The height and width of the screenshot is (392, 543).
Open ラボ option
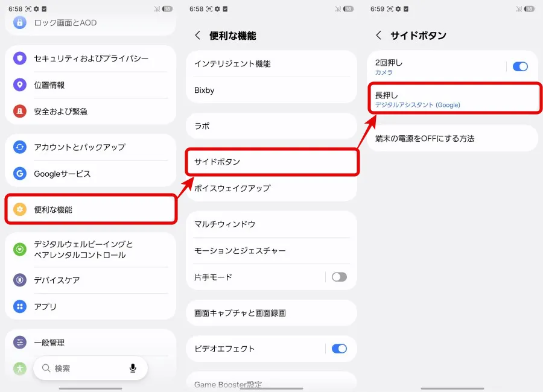coord(271,126)
